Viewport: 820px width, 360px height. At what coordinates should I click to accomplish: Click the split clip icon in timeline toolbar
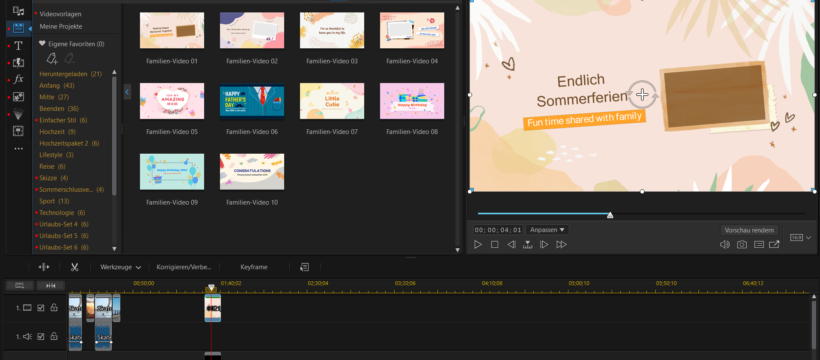click(44, 267)
